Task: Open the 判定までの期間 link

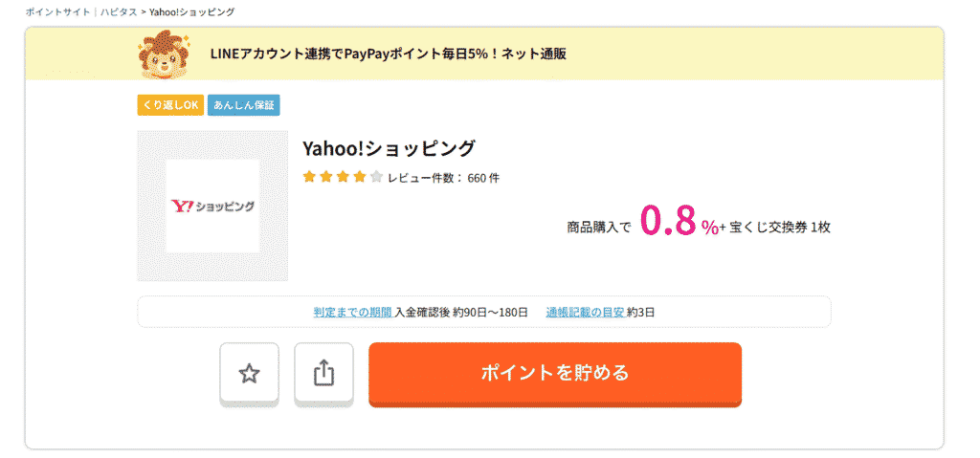Action: pos(352,312)
